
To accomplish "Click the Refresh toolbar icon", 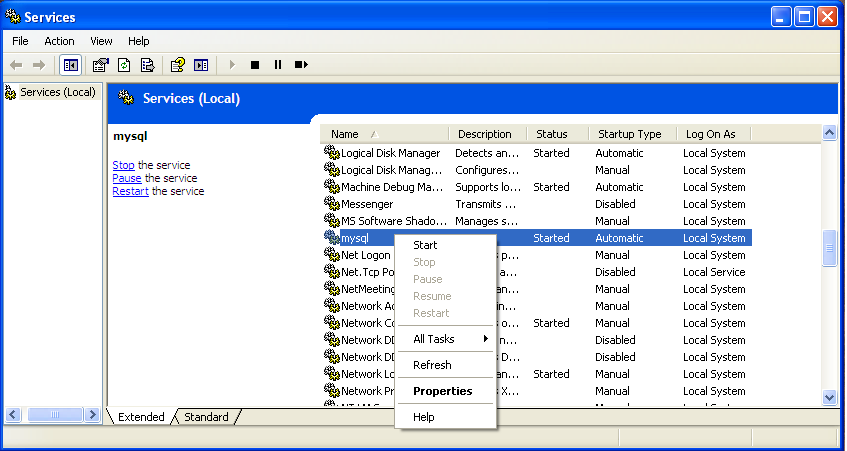I will point(124,65).
